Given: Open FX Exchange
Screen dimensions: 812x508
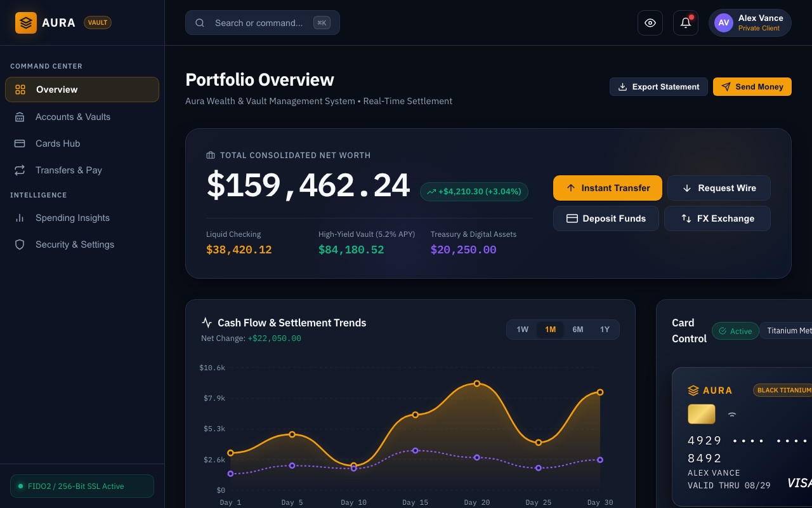Looking at the screenshot, I should tap(717, 218).
